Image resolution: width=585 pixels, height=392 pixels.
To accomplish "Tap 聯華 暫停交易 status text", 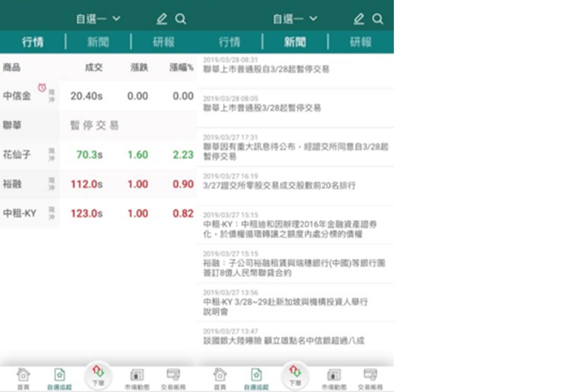I will (x=94, y=125).
